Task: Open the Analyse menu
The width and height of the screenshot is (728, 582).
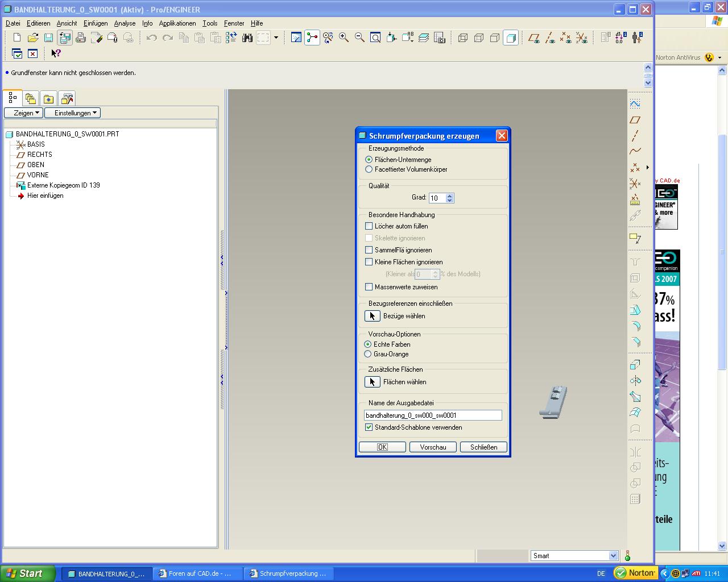Action: click(x=125, y=23)
